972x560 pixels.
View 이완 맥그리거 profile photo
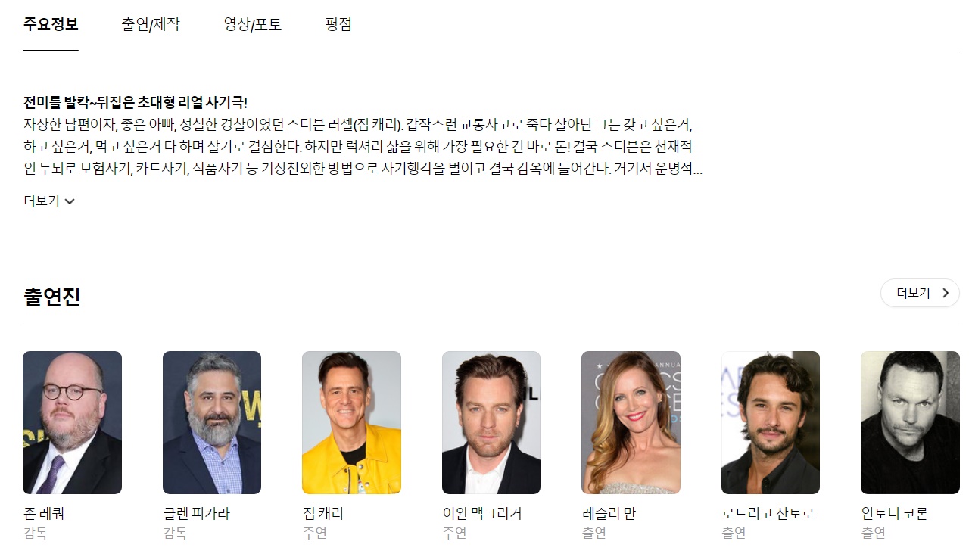(x=491, y=422)
